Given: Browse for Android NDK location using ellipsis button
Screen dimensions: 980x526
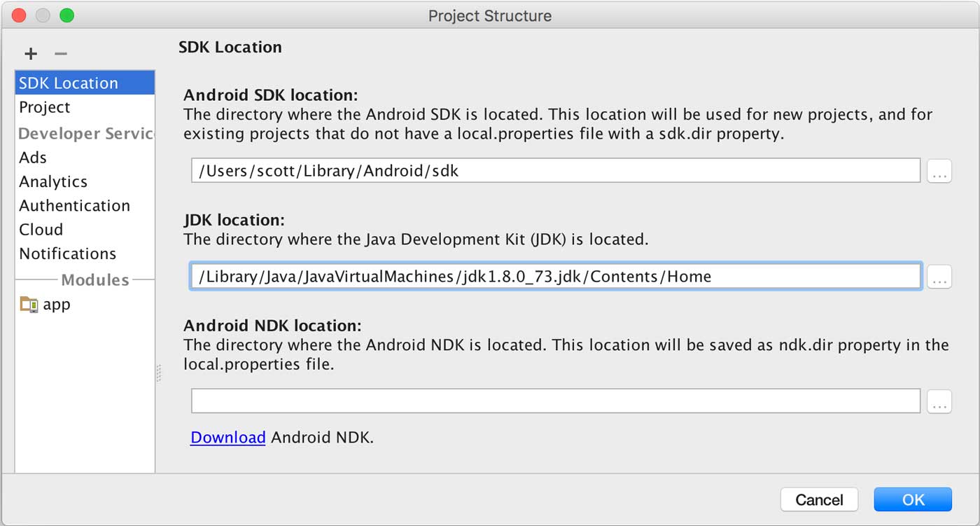Looking at the screenshot, I should [940, 401].
